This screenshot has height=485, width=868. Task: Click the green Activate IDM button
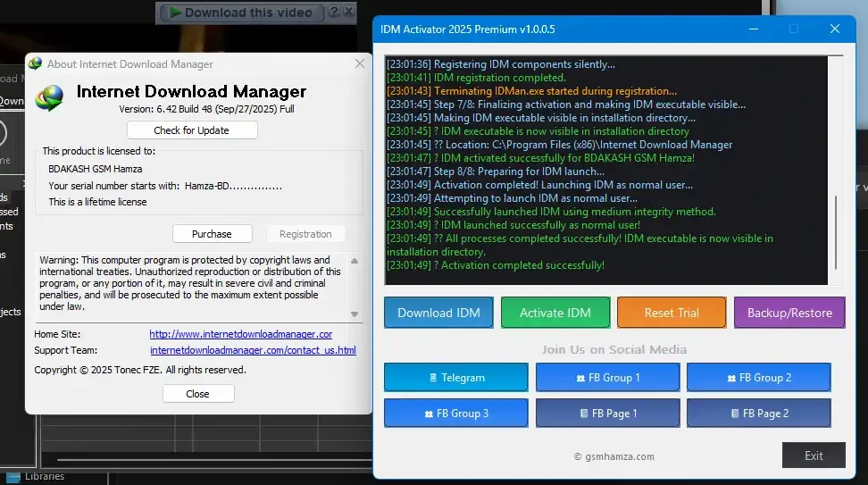(555, 313)
